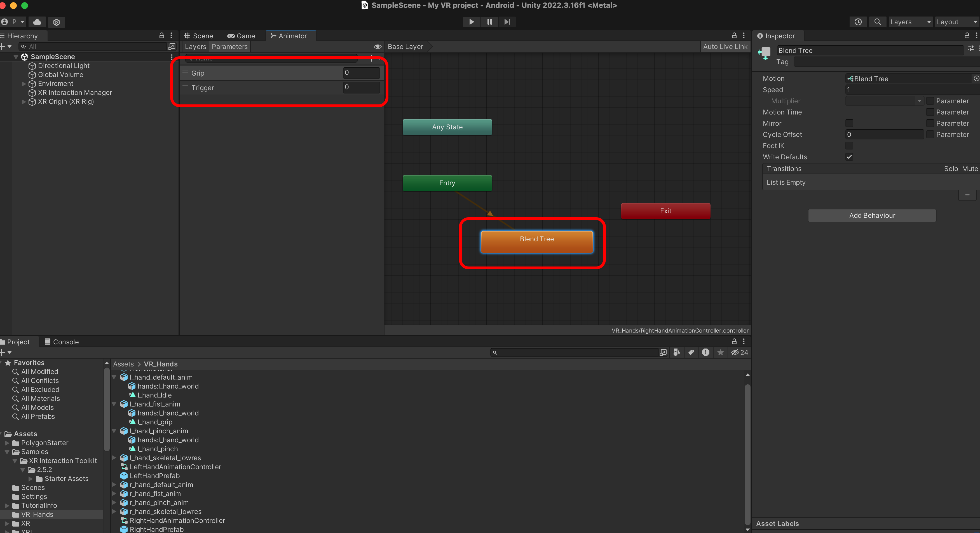
Task: Collapse l_hand_fist_anim asset
Action: [x=114, y=404]
